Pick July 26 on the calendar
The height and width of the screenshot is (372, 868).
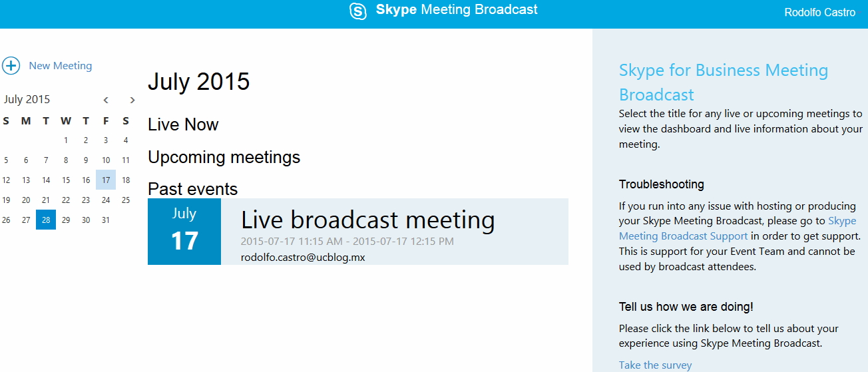pyautogui.click(x=6, y=220)
